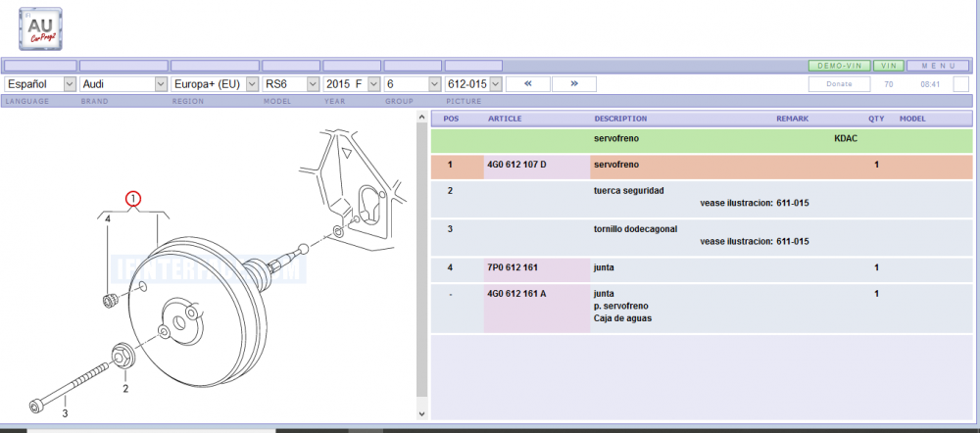Go to previous picture with « button
This screenshot has width=980, height=433.
[527, 83]
